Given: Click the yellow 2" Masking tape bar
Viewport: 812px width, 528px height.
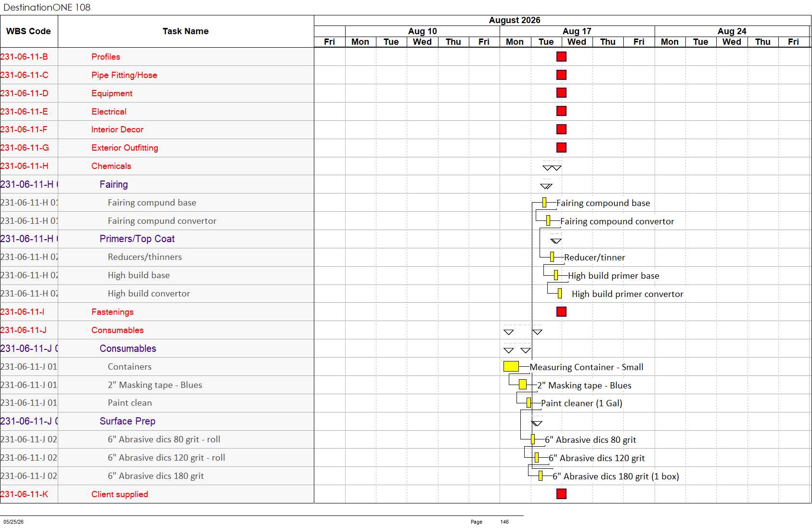Looking at the screenshot, I should click(x=522, y=385).
